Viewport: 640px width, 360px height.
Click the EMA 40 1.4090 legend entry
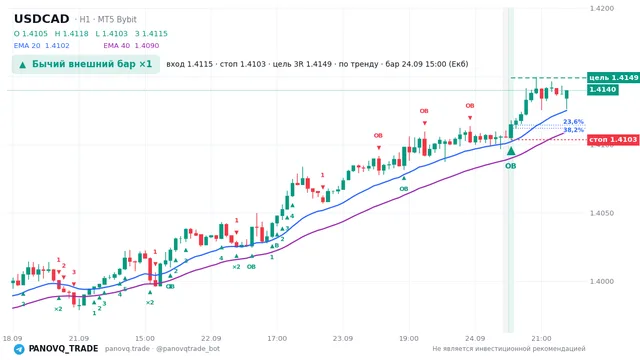point(131,46)
